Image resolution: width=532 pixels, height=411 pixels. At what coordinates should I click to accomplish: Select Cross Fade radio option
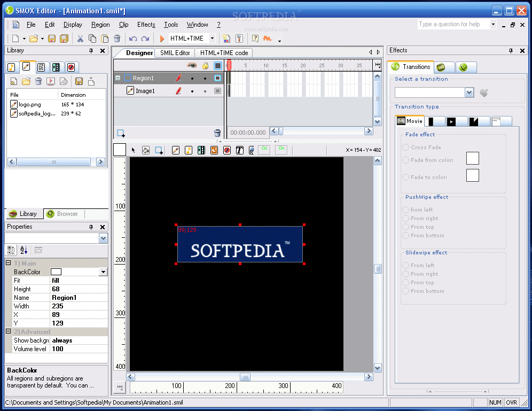click(x=405, y=148)
